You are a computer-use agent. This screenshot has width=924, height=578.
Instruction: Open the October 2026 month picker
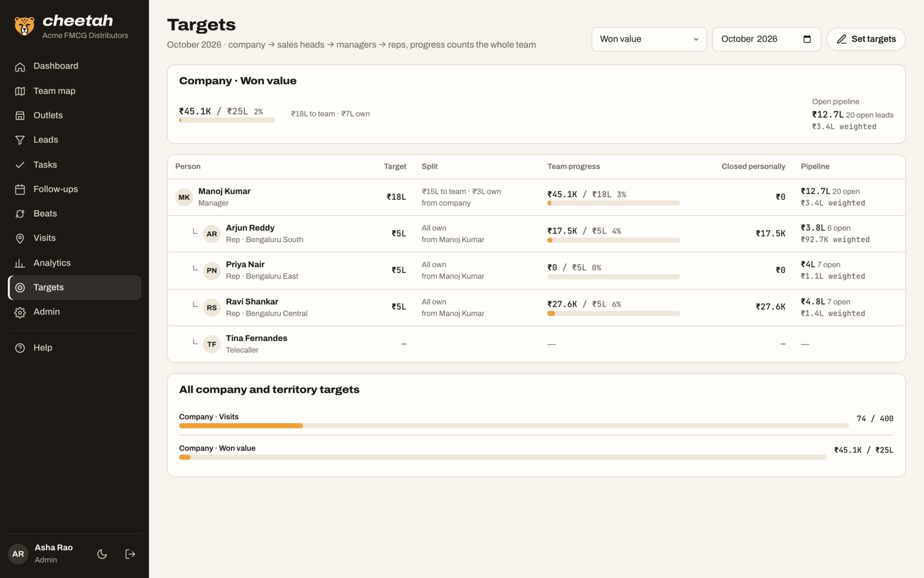click(766, 39)
